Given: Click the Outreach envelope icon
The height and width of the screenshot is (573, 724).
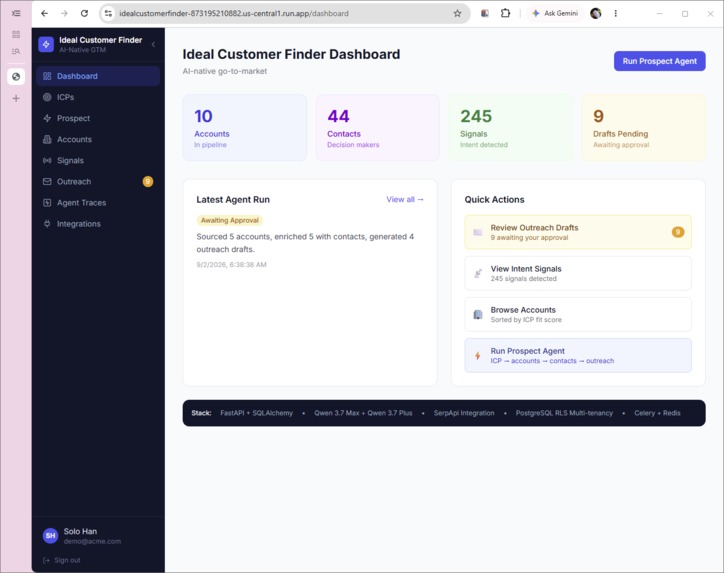Looking at the screenshot, I should click(x=47, y=181).
